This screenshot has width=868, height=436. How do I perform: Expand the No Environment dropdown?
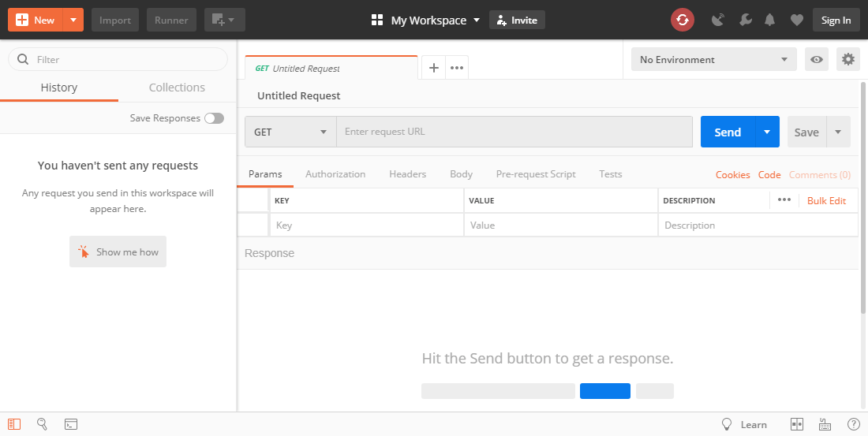[x=713, y=59]
